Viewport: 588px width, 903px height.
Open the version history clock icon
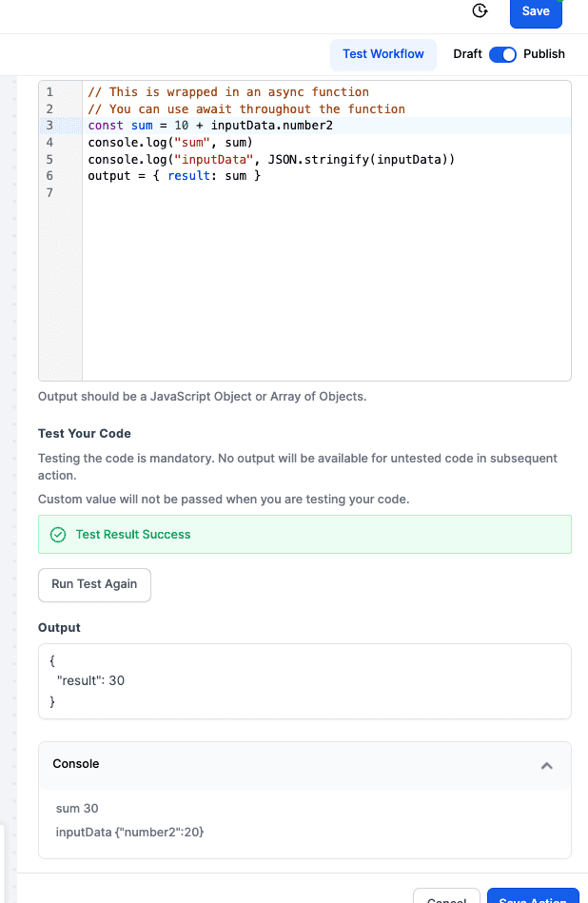point(480,10)
